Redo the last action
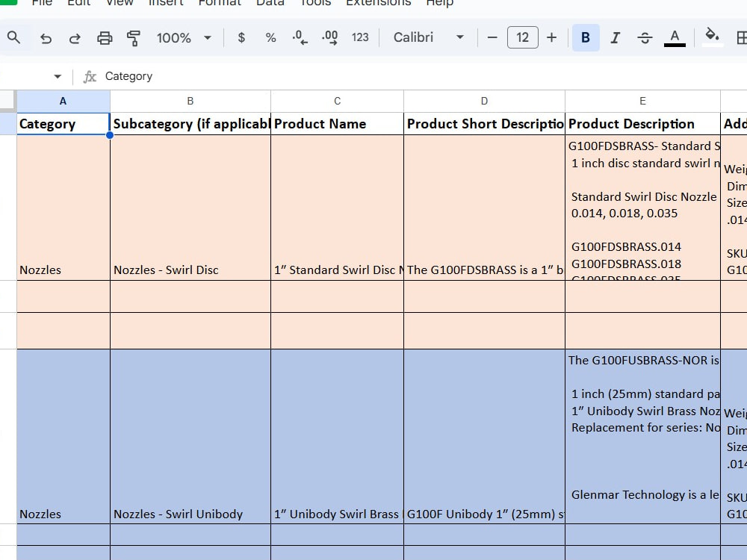Viewport: 747px width, 560px height. point(75,37)
